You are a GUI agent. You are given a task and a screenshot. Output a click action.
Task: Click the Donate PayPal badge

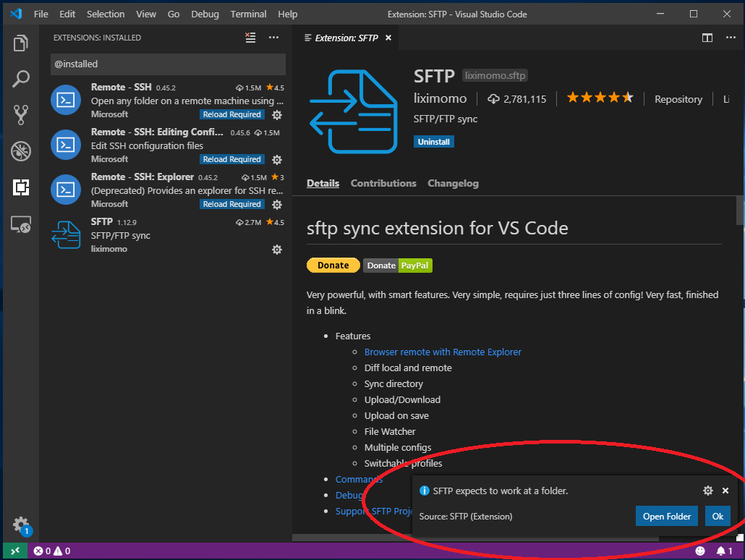coord(398,266)
